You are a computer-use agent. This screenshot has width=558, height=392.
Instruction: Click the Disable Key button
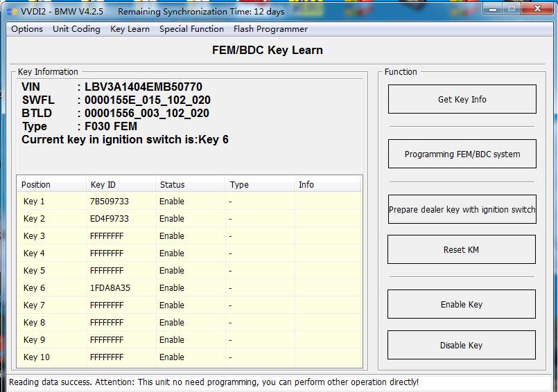[462, 345]
